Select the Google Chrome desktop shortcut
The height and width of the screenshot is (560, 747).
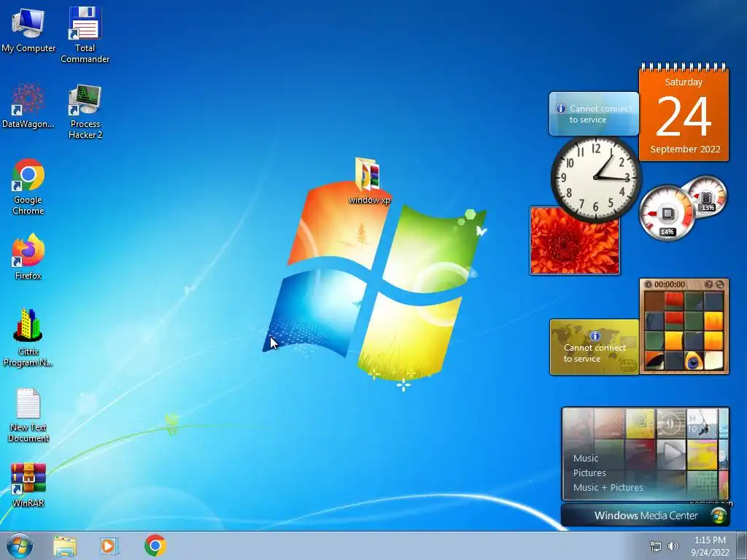28,186
